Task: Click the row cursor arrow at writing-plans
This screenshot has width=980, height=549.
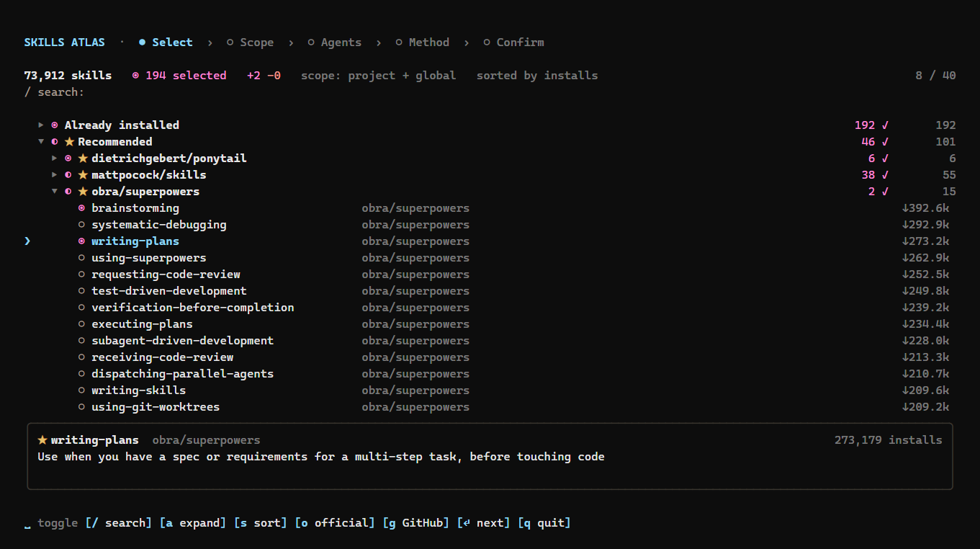Action: pyautogui.click(x=27, y=241)
